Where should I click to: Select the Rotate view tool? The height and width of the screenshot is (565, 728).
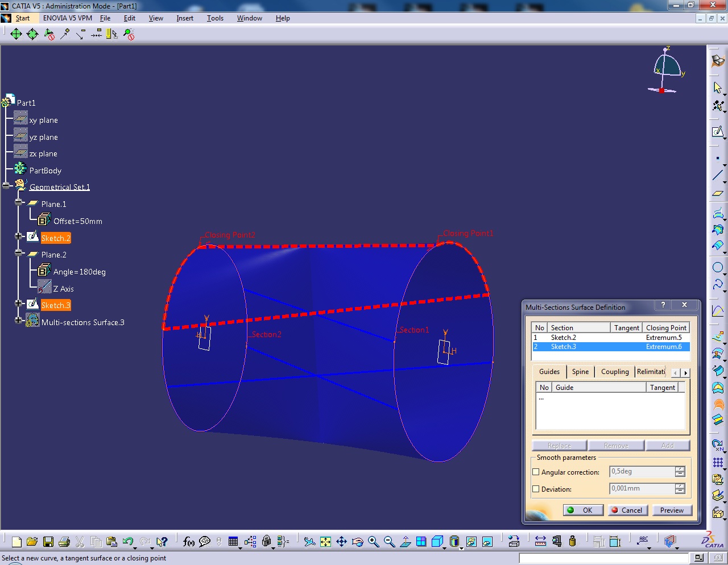pos(357,542)
